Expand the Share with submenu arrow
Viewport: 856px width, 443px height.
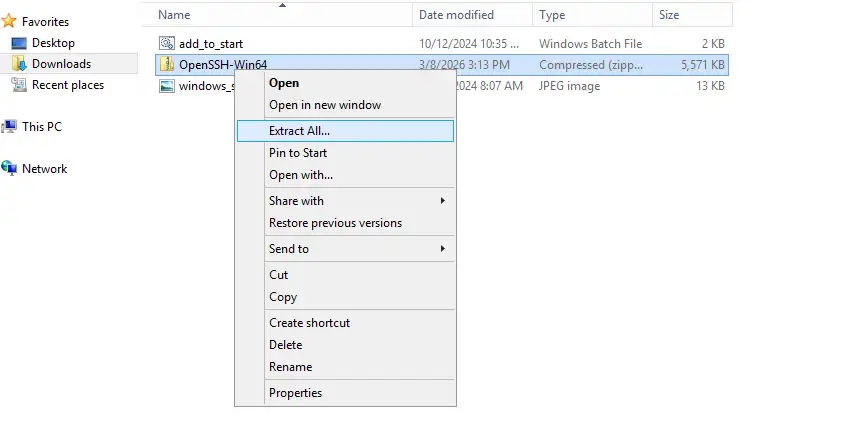[442, 201]
